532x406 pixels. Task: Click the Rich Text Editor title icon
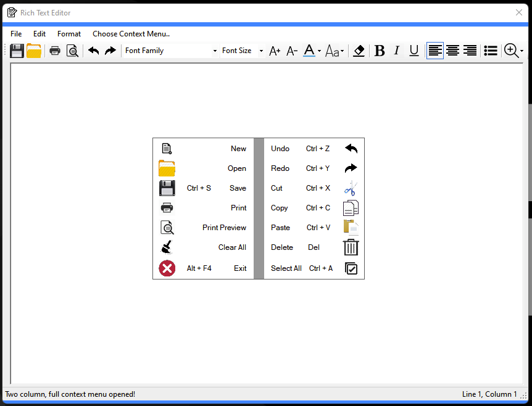click(12, 13)
